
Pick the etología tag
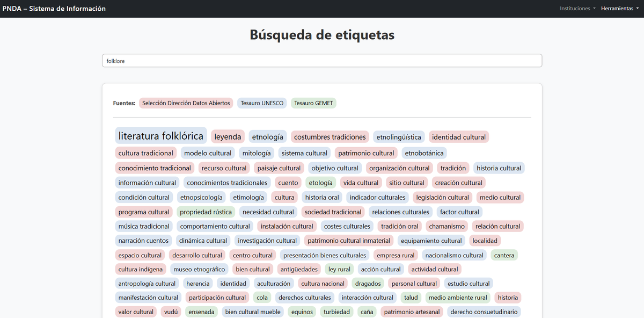click(x=321, y=183)
